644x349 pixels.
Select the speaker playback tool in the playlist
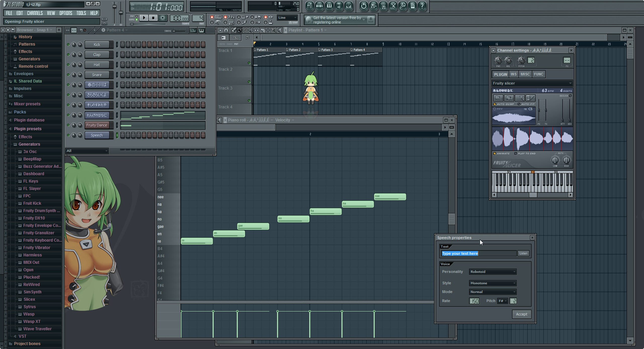click(279, 30)
